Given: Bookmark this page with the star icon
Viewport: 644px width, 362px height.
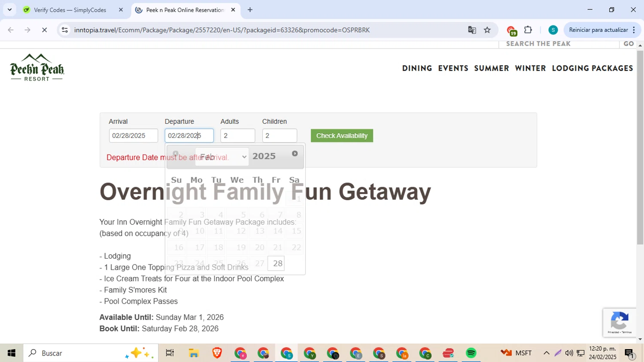Looking at the screenshot, I should point(487,30).
